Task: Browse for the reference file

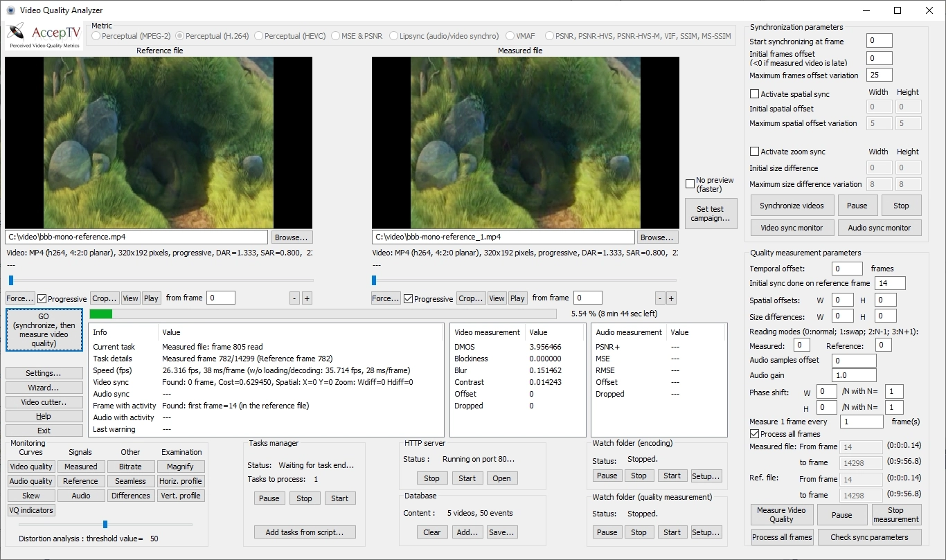Action: 292,237
